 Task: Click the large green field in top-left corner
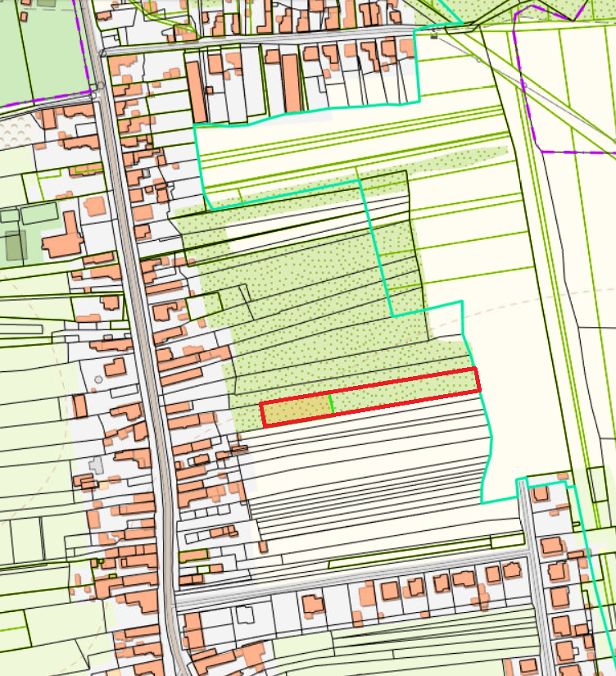[x=41, y=49]
